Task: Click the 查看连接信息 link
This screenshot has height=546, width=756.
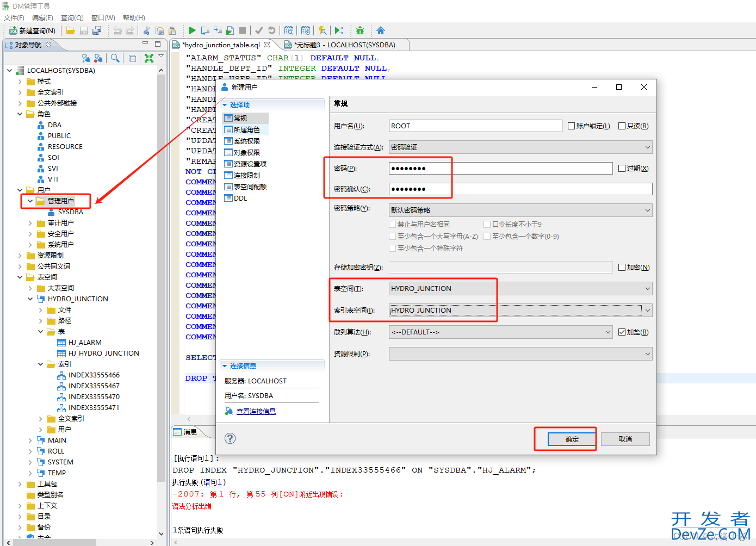Action: click(x=256, y=411)
